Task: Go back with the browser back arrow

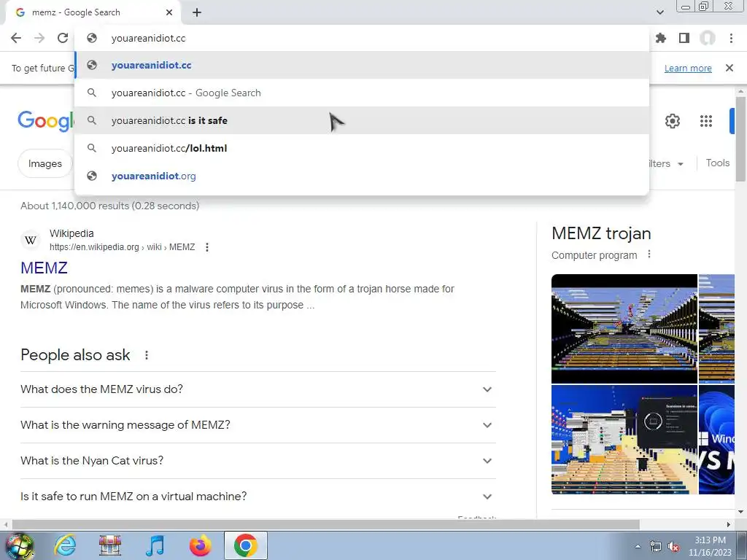Action: (x=16, y=38)
